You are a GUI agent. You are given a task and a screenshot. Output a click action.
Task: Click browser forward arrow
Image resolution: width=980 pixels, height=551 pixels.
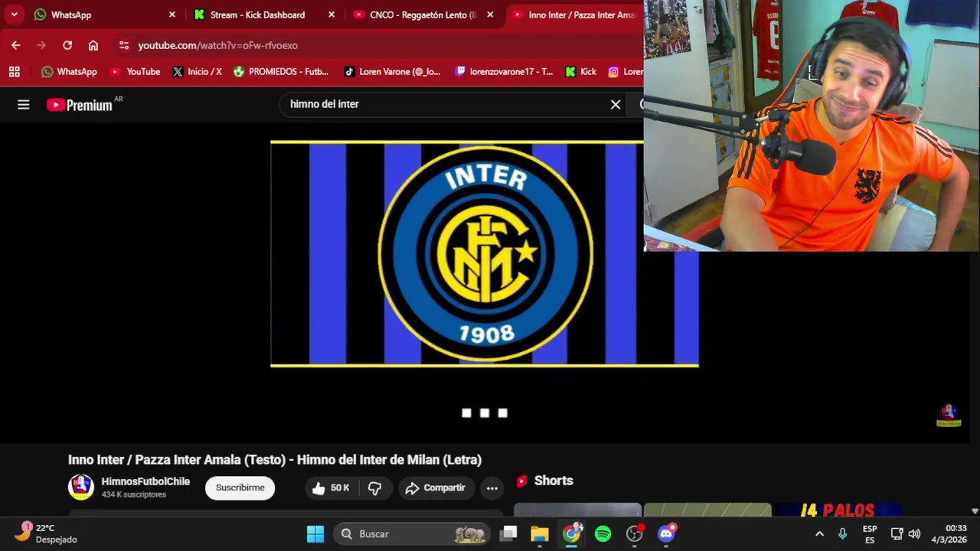(x=41, y=45)
